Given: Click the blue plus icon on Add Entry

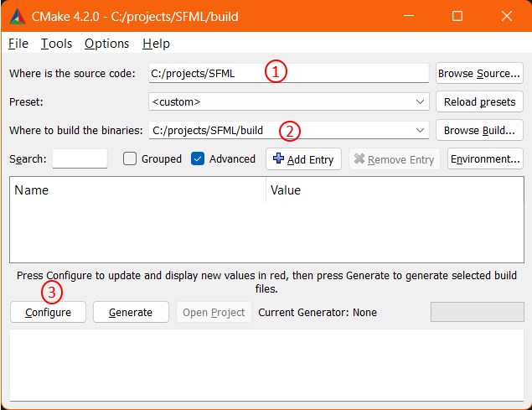Looking at the screenshot, I should pyautogui.click(x=278, y=158).
